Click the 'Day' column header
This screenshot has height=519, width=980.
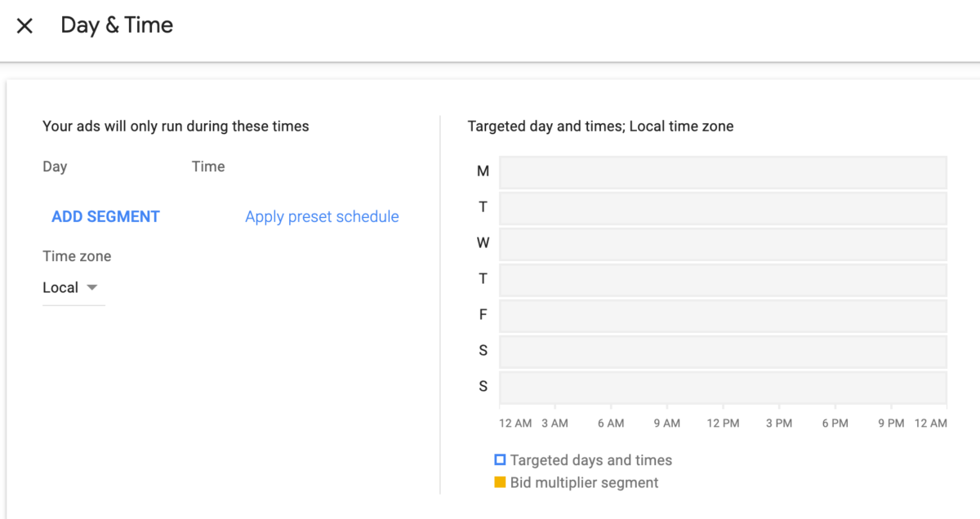(x=55, y=166)
